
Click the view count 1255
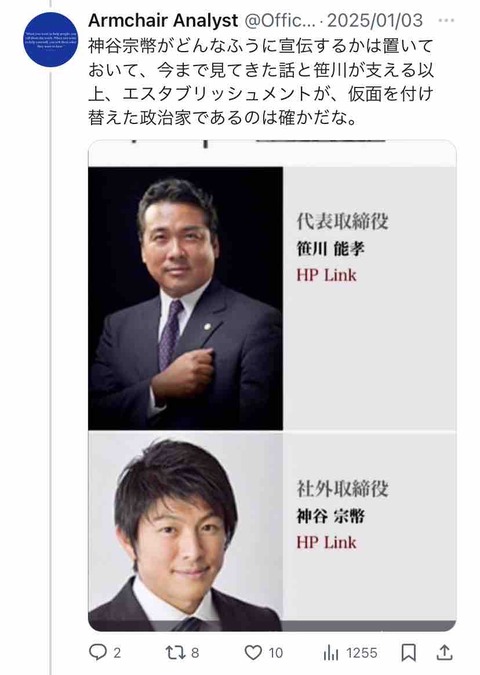tap(362, 653)
